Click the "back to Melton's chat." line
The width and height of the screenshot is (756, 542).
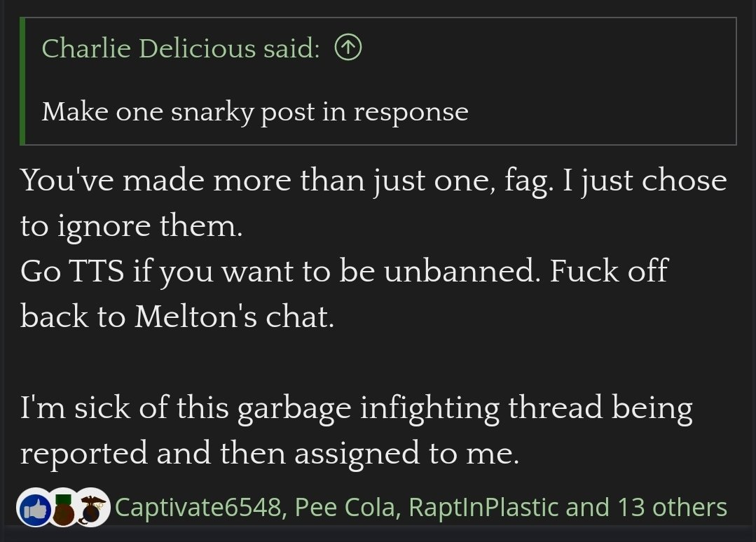pos(178,317)
